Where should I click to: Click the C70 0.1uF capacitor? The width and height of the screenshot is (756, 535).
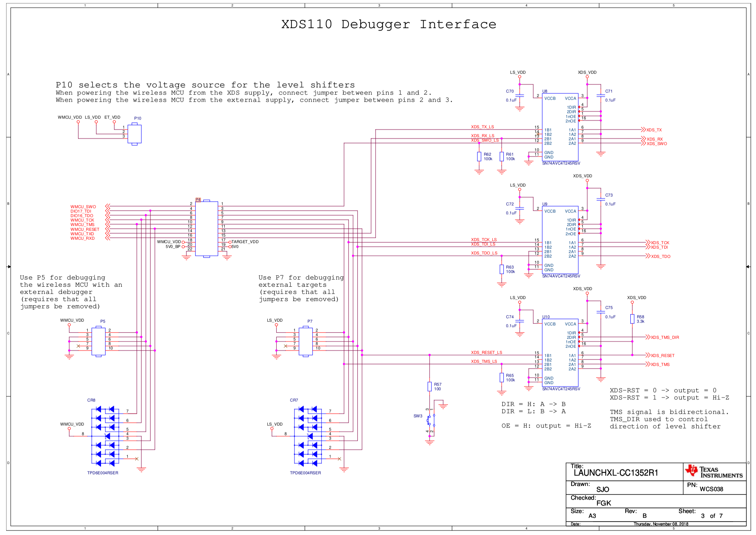click(x=519, y=96)
